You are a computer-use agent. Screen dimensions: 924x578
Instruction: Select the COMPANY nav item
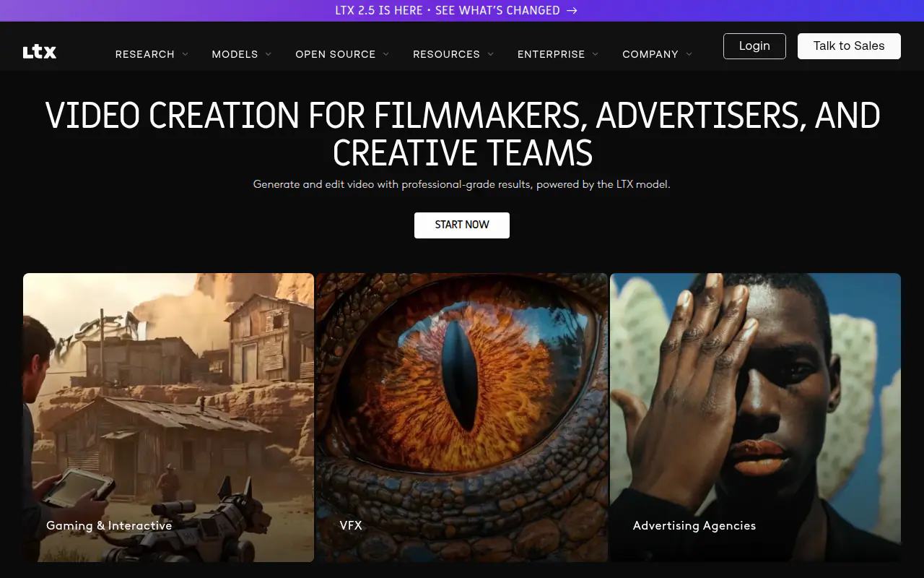click(x=650, y=54)
